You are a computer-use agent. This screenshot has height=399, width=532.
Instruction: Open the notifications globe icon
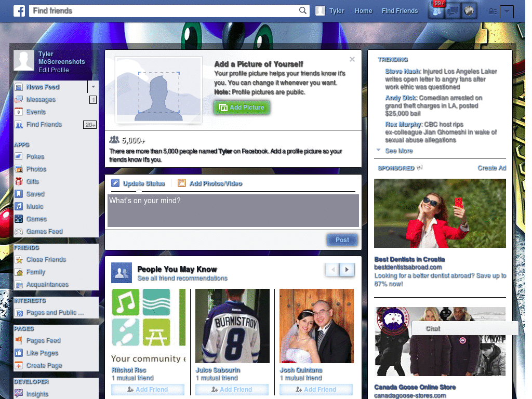click(x=469, y=11)
